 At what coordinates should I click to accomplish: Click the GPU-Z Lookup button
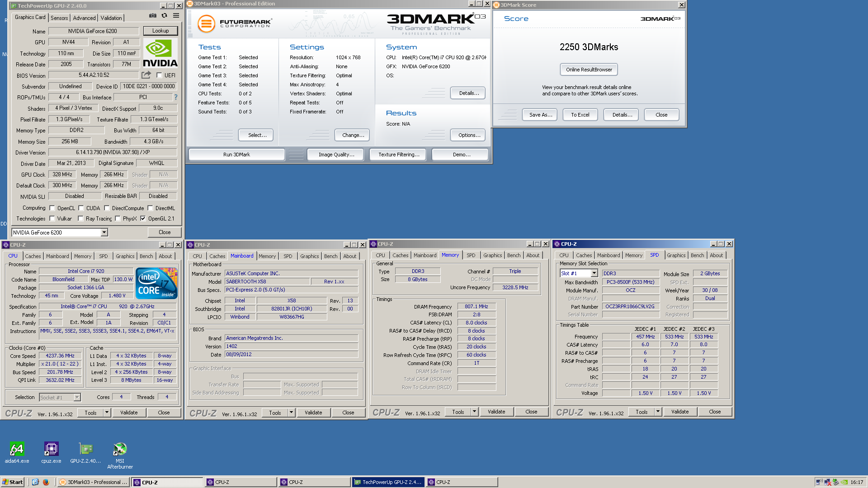(160, 31)
